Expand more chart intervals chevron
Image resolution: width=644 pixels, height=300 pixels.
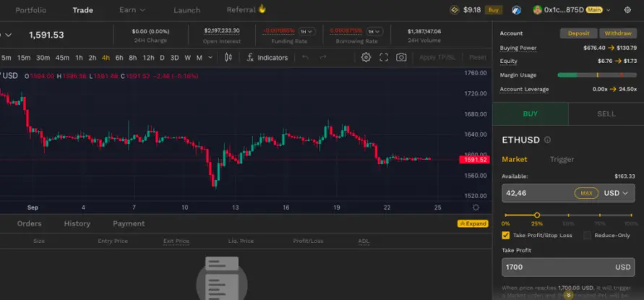pyautogui.click(x=210, y=58)
